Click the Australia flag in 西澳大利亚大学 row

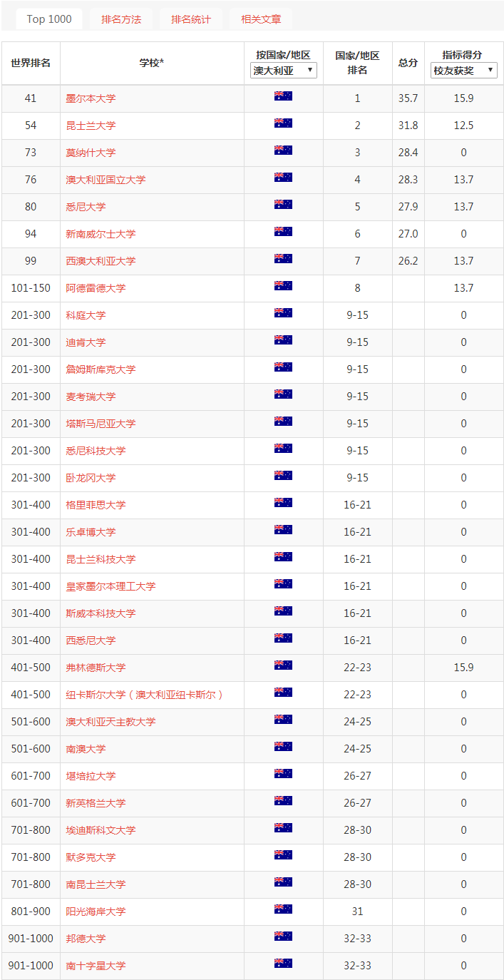click(283, 259)
